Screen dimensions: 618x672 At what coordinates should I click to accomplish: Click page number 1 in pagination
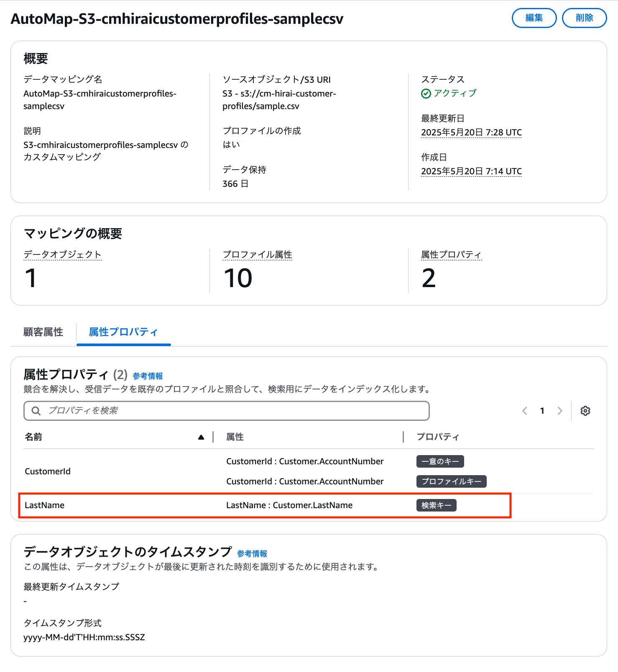542,411
